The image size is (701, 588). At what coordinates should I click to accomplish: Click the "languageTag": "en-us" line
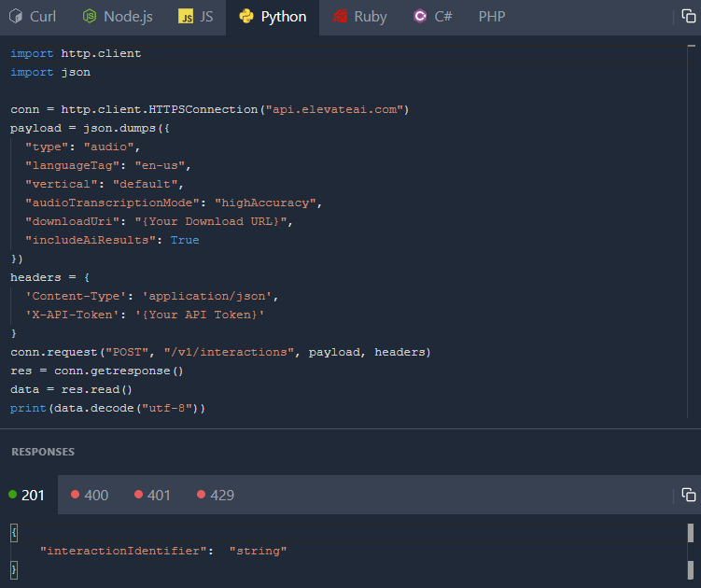click(x=108, y=166)
